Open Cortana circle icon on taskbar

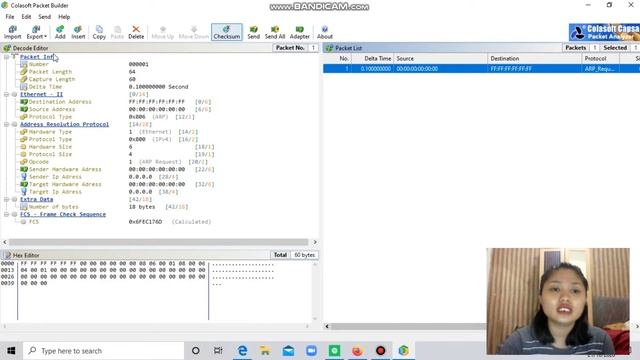(x=196, y=351)
